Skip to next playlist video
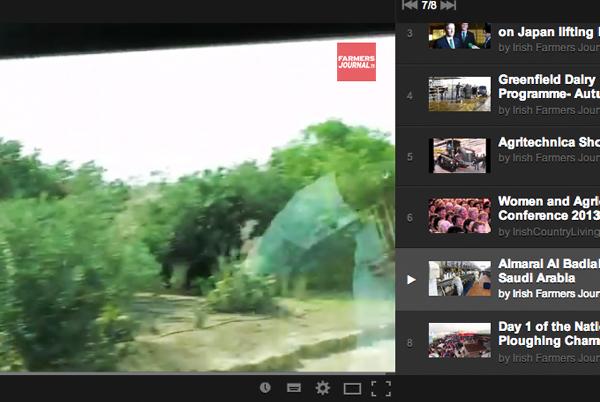The image size is (600, 402). 448,6
